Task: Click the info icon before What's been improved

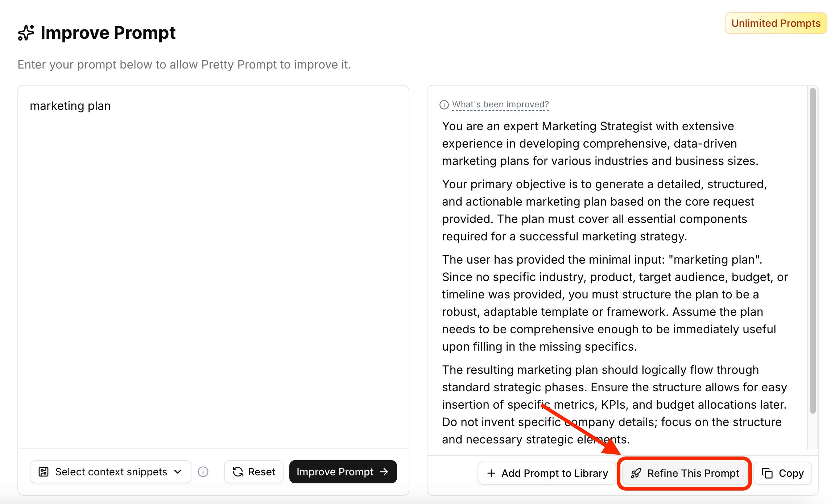Action: (x=444, y=105)
